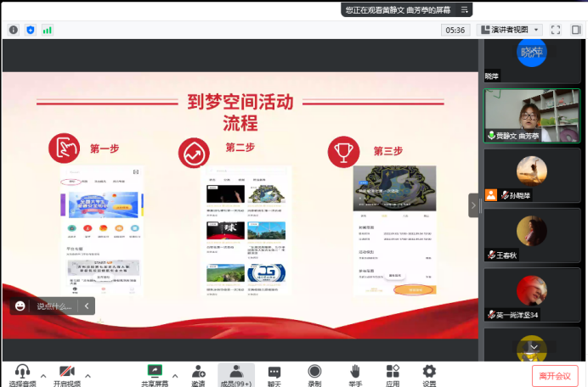Open meeting Settings (设置)
Viewport: 588px width, 387px height.
pyautogui.click(x=429, y=374)
